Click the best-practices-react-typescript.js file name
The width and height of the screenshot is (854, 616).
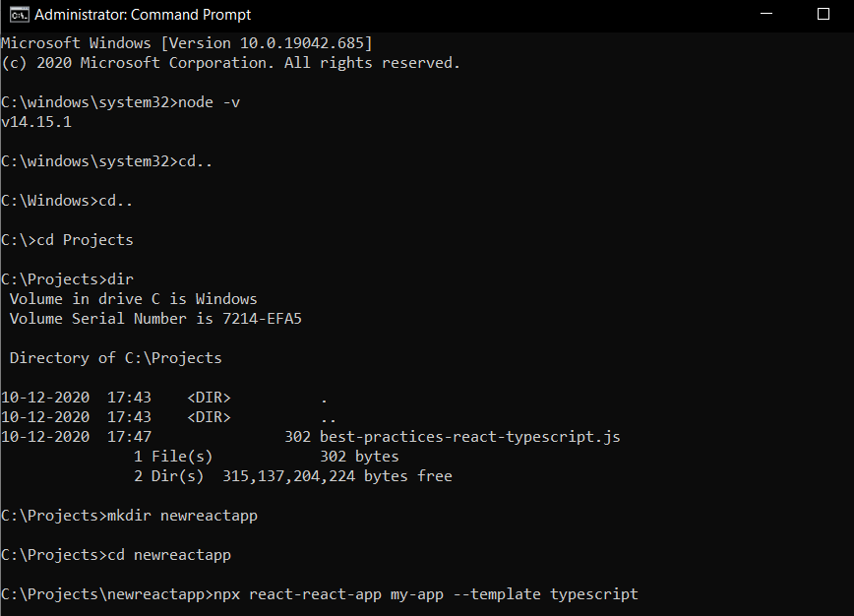tap(470, 437)
